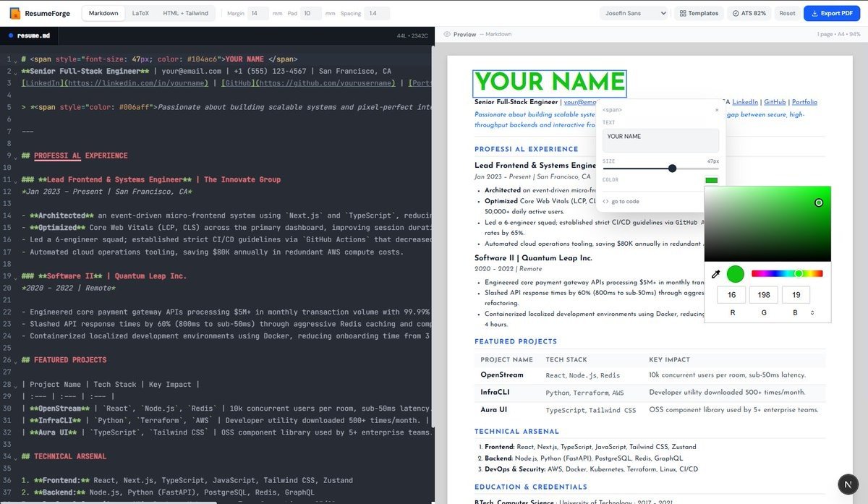Screen dimensions: 868x504
Task: Click the PROJECT NAME column header
Action: [x=507, y=359]
